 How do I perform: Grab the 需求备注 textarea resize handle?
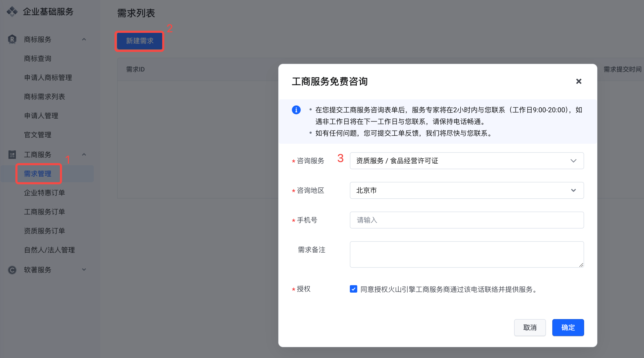(581, 265)
